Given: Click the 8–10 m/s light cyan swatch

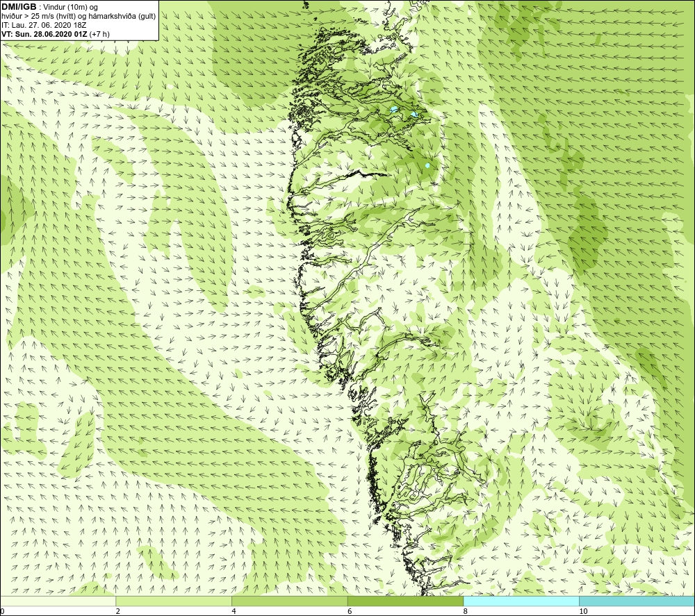Looking at the screenshot, I should click(x=521, y=601).
